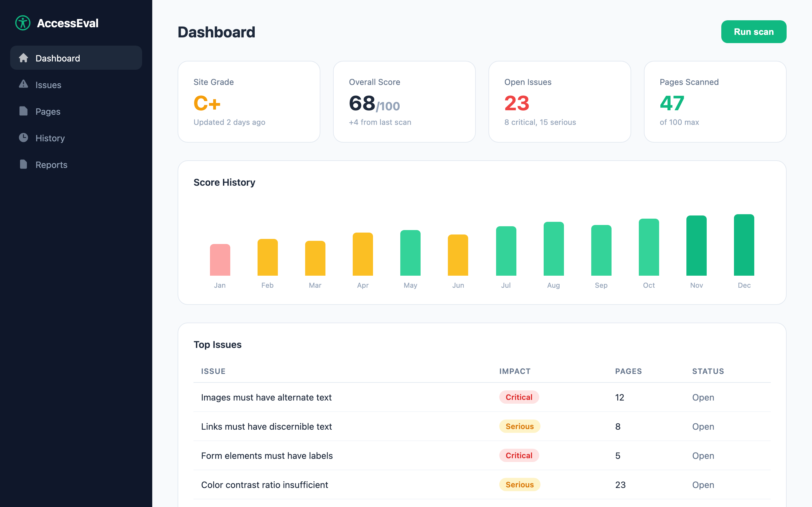Open the Issues menu item
This screenshot has height=507, width=812.
coord(48,85)
